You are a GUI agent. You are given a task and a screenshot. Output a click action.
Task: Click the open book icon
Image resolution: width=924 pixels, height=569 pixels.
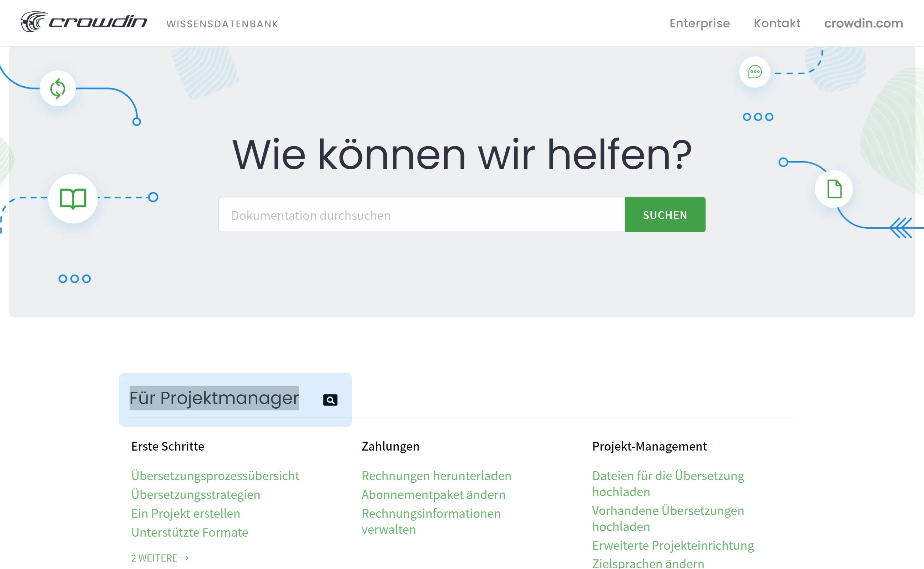pyautogui.click(x=72, y=198)
